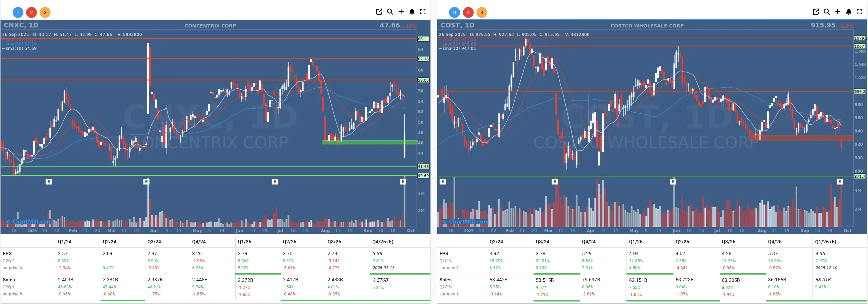Click CNXC Q4/24 EPS surprise 6.25%
Screen dimensions: 868x304
pos(198,268)
